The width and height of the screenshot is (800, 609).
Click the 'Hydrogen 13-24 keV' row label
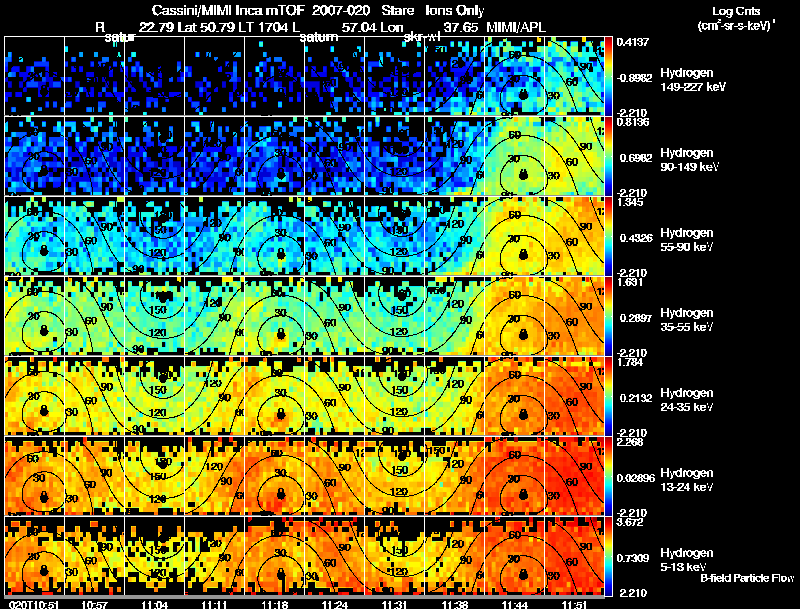click(x=687, y=480)
